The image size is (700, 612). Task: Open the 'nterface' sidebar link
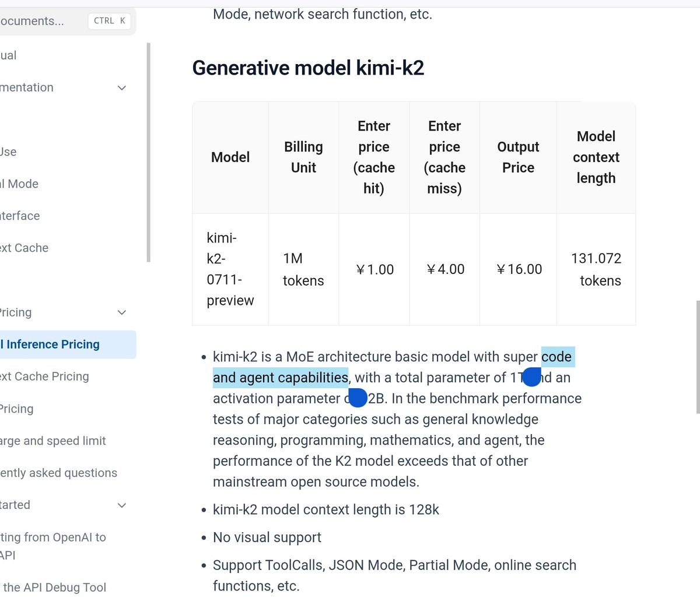pyautogui.click(x=20, y=216)
